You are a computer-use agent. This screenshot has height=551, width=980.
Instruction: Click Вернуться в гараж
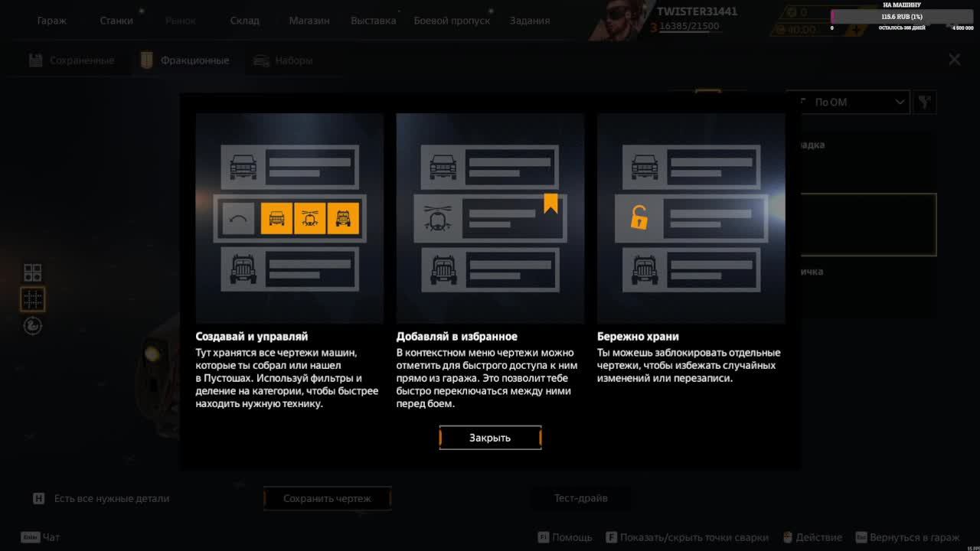click(914, 537)
